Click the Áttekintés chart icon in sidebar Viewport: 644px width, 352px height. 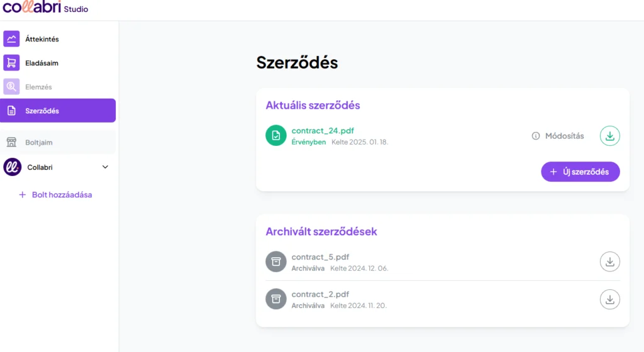click(11, 39)
